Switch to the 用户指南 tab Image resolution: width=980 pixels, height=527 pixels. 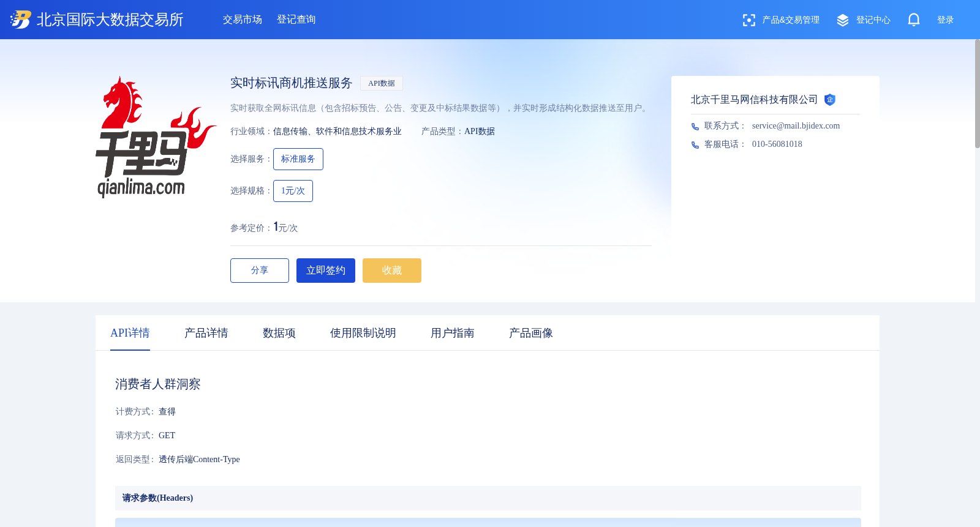[x=453, y=333]
